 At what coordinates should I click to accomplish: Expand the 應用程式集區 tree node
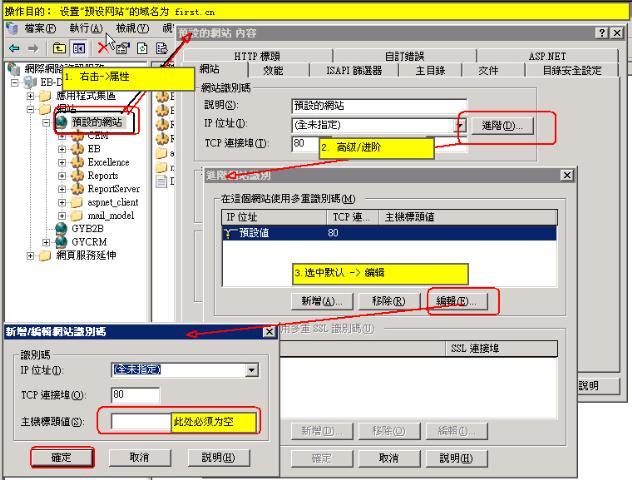click(x=30, y=96)
